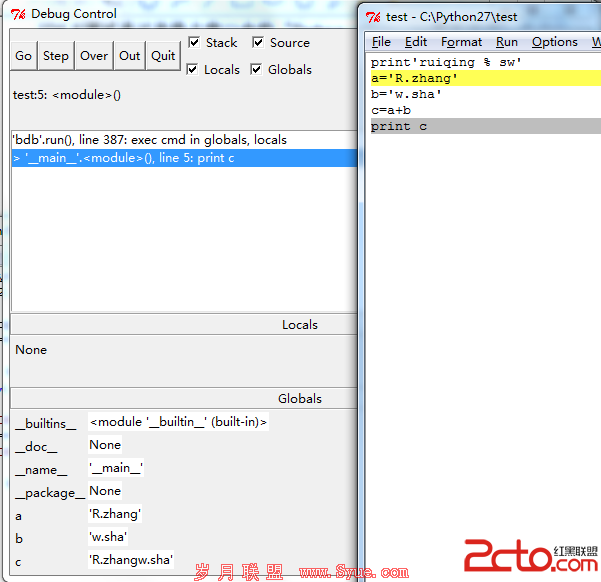
Task: Click code line print'ruiqing % sw'
Action: point(446,62)
